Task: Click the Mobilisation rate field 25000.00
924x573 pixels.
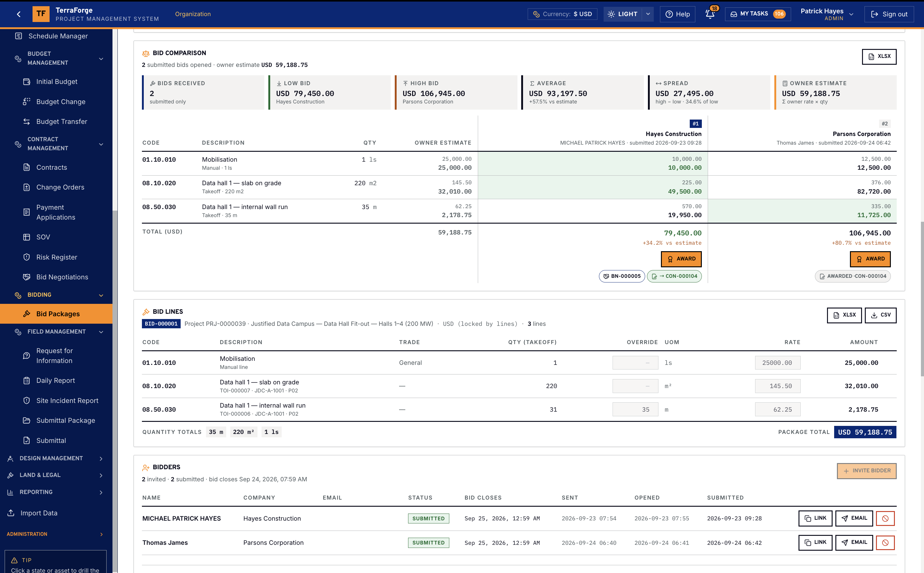Action: (x=778, y=363)
